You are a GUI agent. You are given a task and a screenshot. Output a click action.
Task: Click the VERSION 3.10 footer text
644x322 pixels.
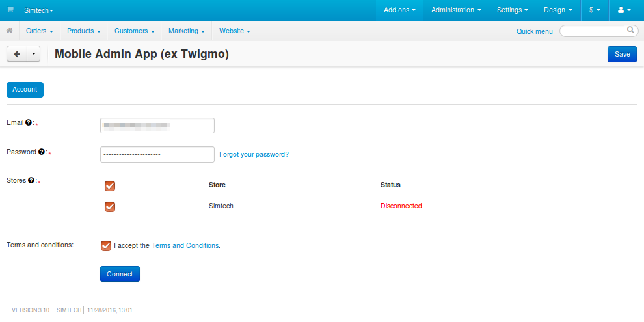[x=31, y=310]
